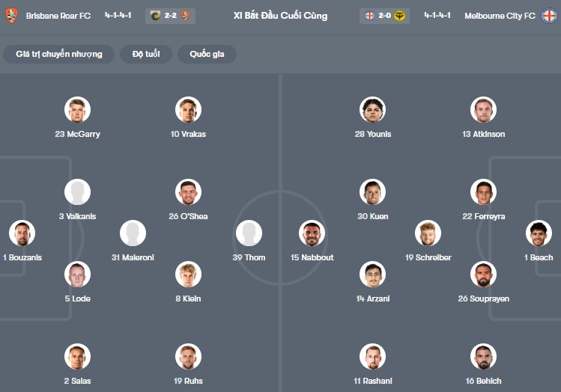Open the 16 Behich player name
The height and width of the screenshot is (392, 561).
pos(483,381)
